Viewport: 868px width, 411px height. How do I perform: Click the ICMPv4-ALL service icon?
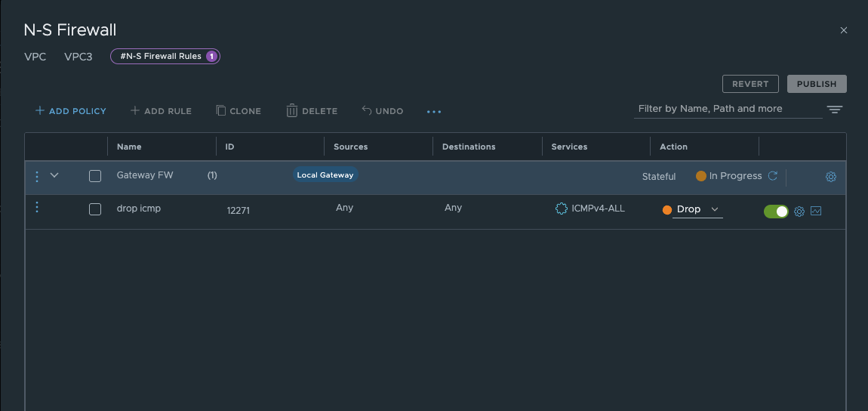tap(562, 209)
